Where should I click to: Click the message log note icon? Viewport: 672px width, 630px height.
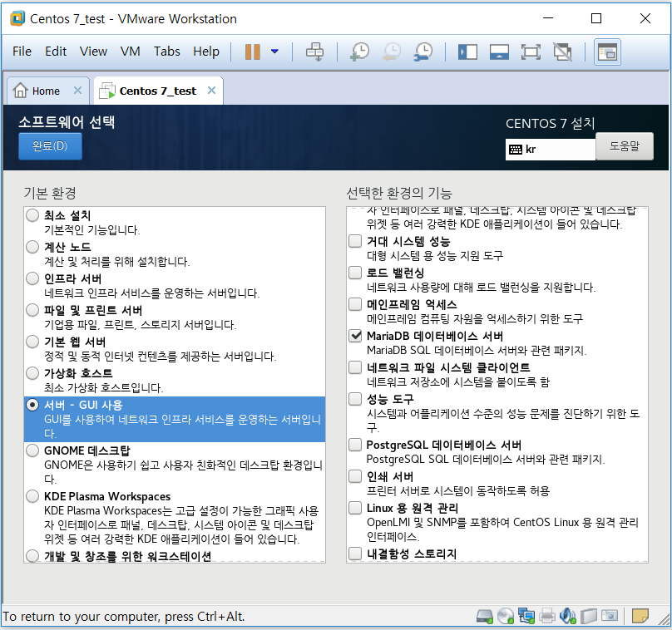pos(640,617)
